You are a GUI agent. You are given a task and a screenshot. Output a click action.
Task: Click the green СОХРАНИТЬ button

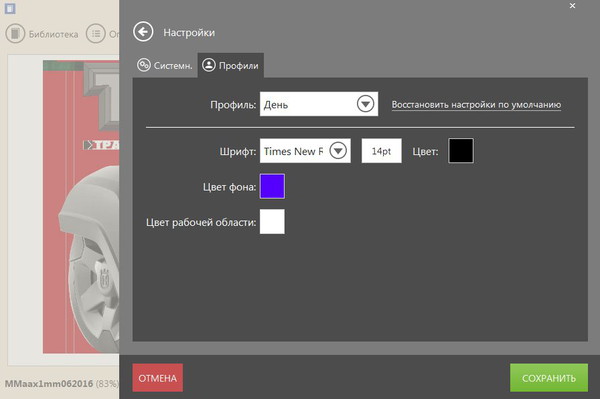(x=549, y=378)
